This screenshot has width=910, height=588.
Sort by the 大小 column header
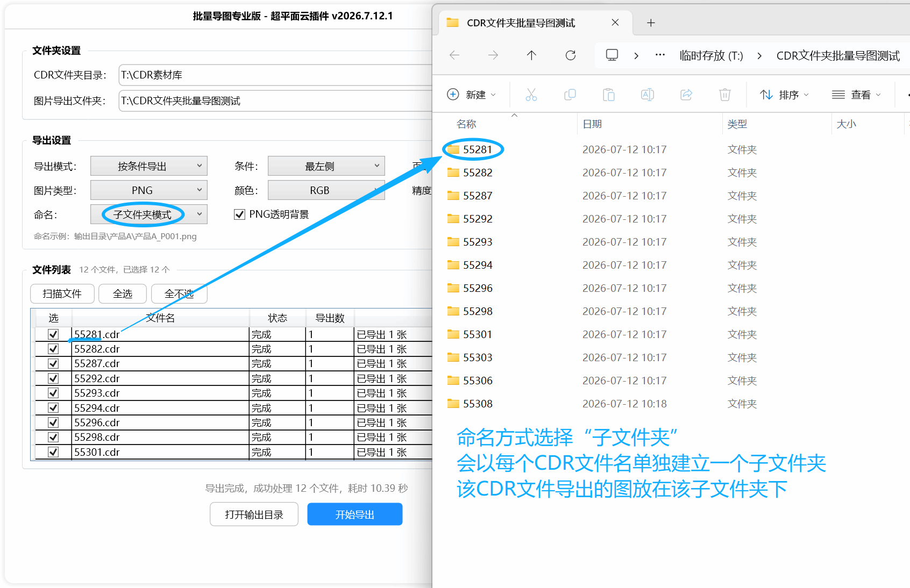point(846,124)
